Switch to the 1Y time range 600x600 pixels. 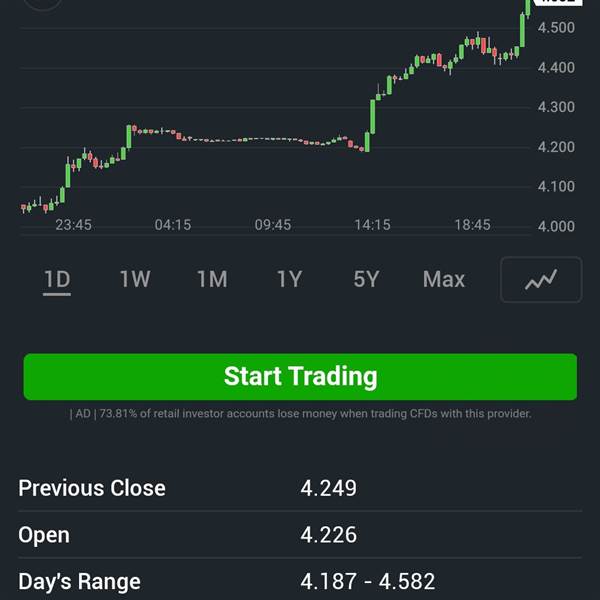(290, 279)
